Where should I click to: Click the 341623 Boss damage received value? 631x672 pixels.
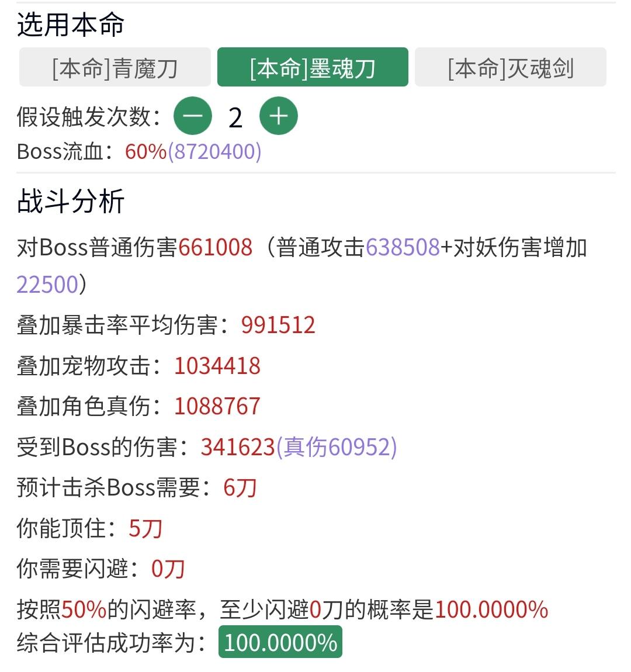pos(238,447)
